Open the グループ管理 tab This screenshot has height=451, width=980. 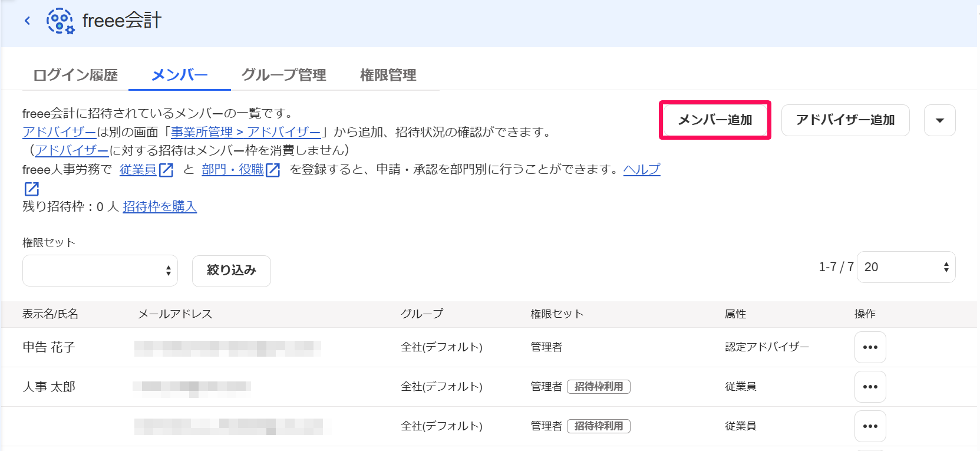coord(283,75)
